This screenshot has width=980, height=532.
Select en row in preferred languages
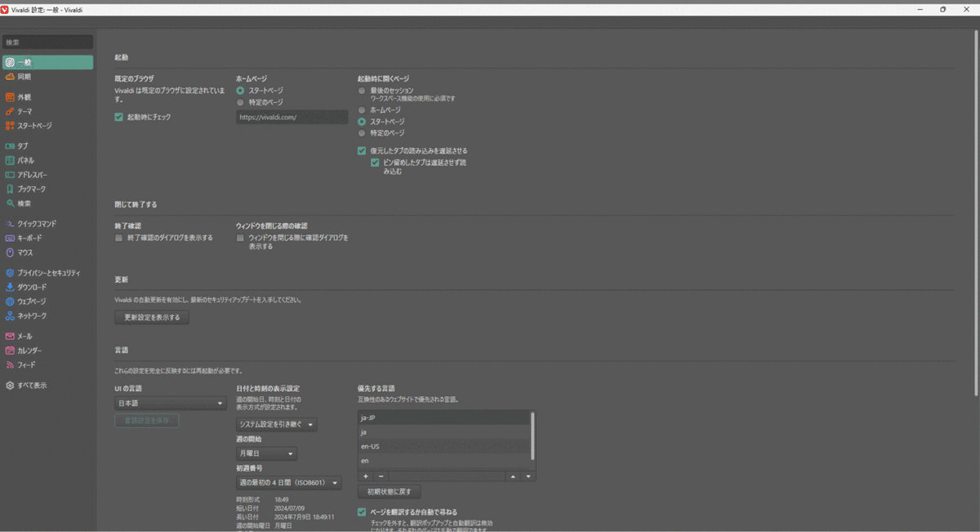(443, 461)
